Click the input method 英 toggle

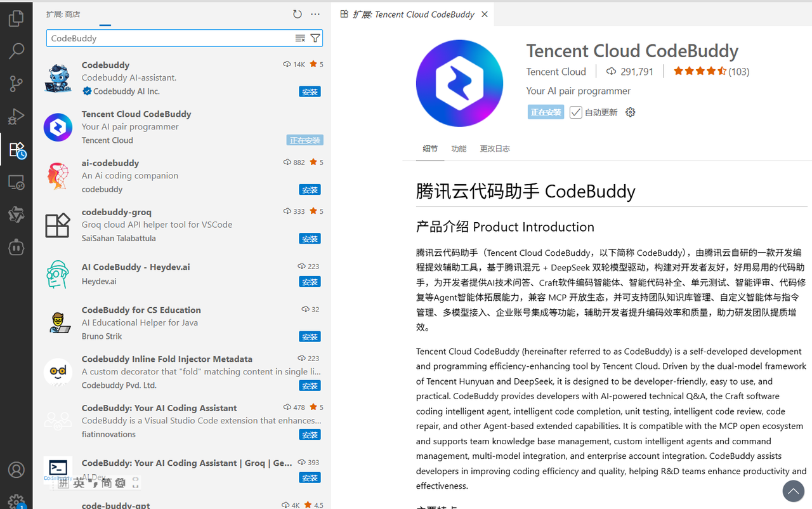79,483
